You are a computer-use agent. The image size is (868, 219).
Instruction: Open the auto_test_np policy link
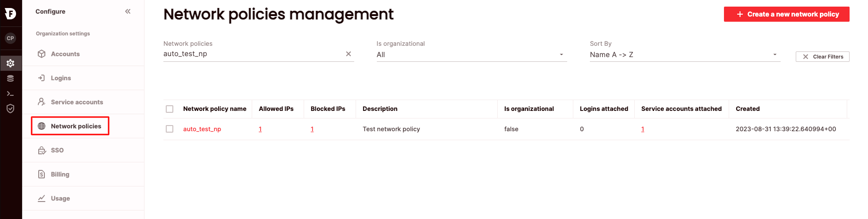pyautogui.click(x=202, y=129)
